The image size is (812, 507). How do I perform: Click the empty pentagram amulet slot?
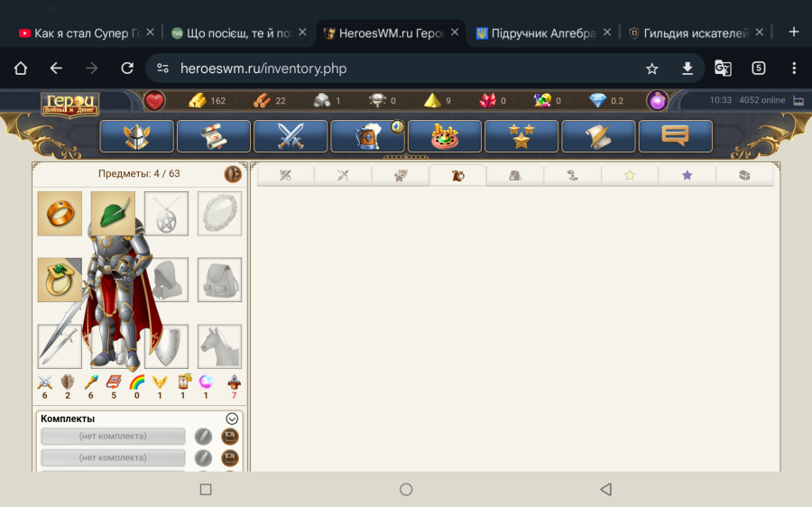tap(166, 214)
